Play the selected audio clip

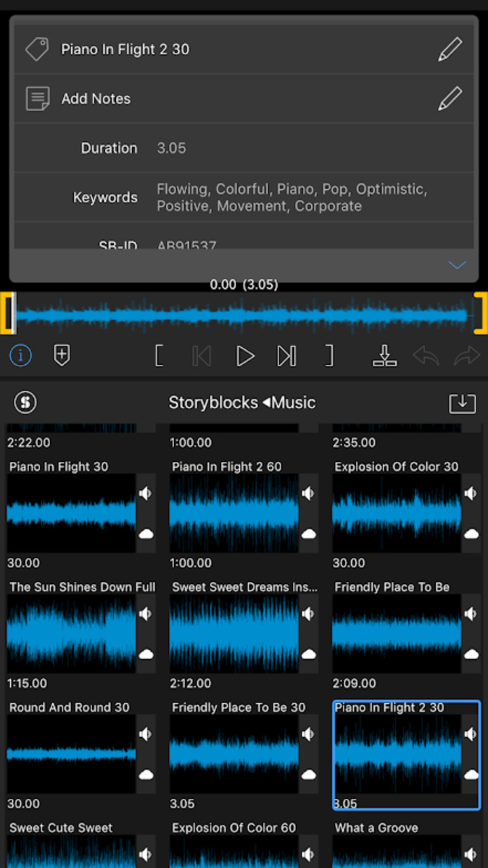point(245,355)
